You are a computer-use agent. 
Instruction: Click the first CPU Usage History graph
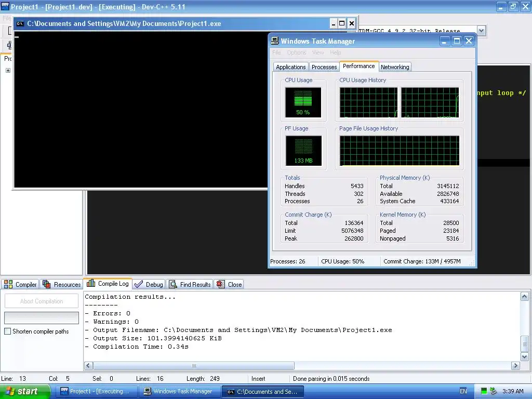tap(368, 102)
